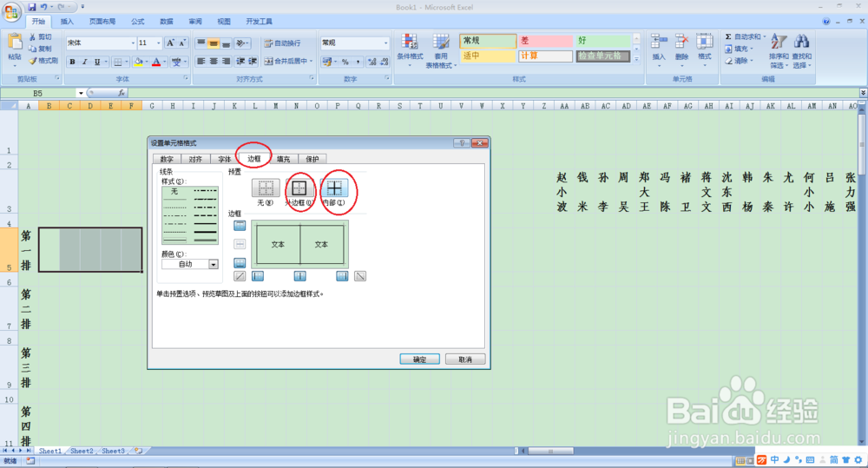Open the 颜色 line color dropdown
Viewport: 868px width, 468px height.
tap(214, 264)
